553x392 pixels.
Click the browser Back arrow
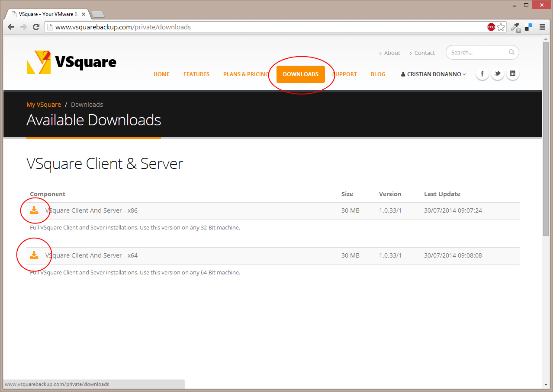[11, 27]
